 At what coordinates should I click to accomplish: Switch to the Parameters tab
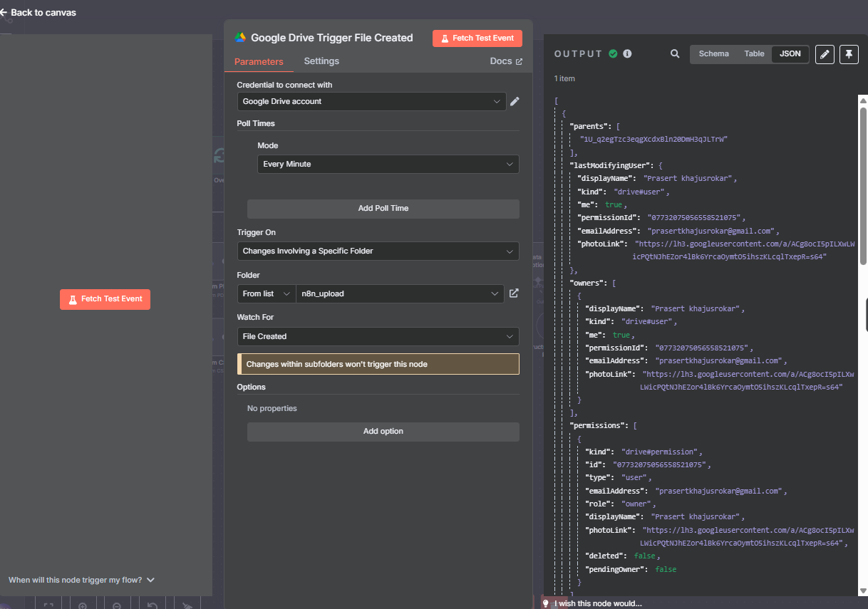(x=259, y=62)
